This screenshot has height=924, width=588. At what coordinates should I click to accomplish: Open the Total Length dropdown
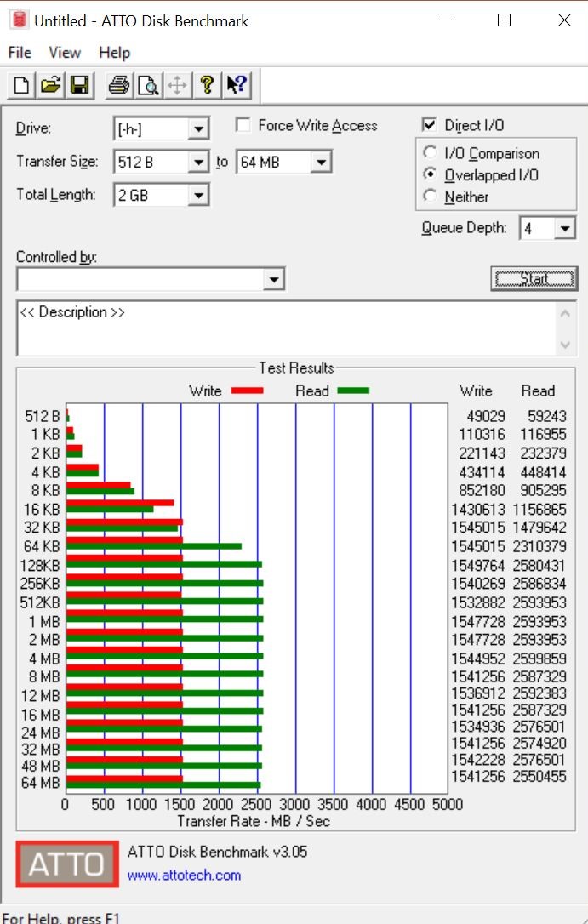(x=198, y=195)
